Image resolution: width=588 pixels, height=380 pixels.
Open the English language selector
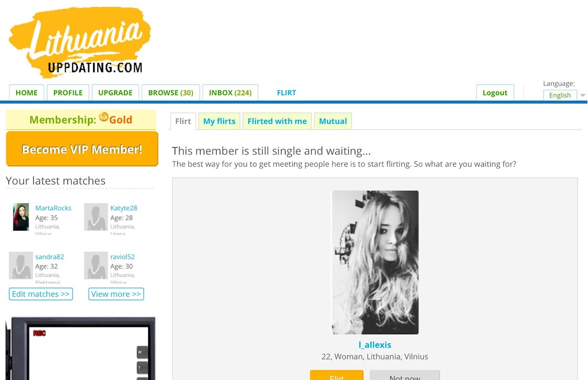click(560, 95)
